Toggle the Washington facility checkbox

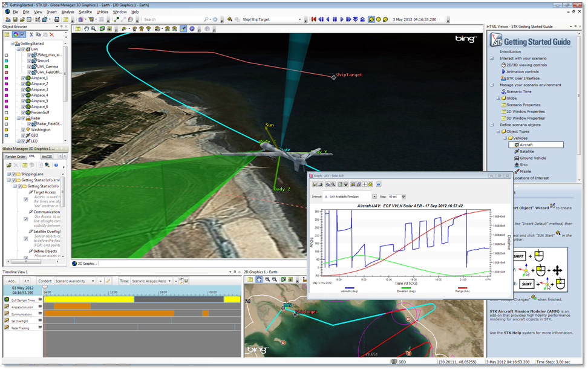pyautogui.click(x=24, y=130)
